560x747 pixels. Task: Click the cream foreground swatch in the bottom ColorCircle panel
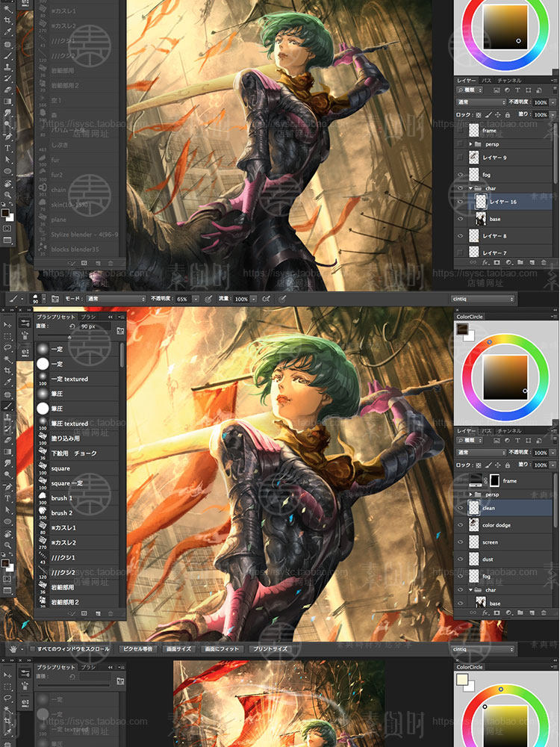(463, 679)
